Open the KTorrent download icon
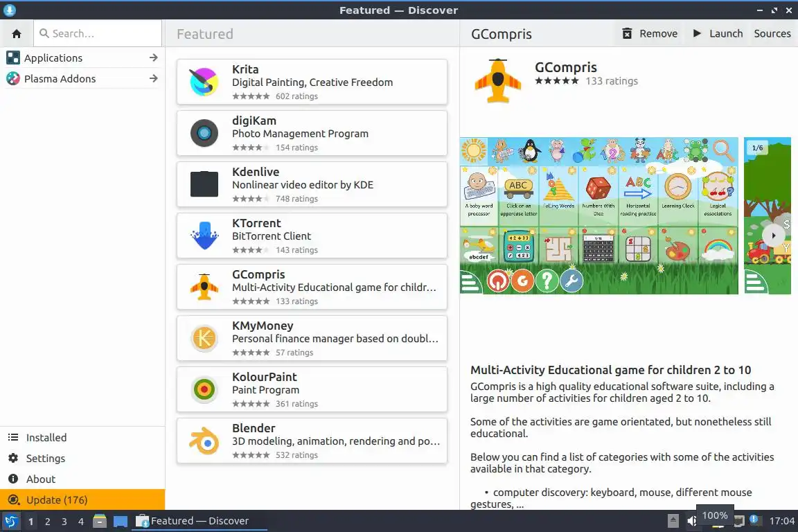The image size is (798, 532). tap(204, 236)
